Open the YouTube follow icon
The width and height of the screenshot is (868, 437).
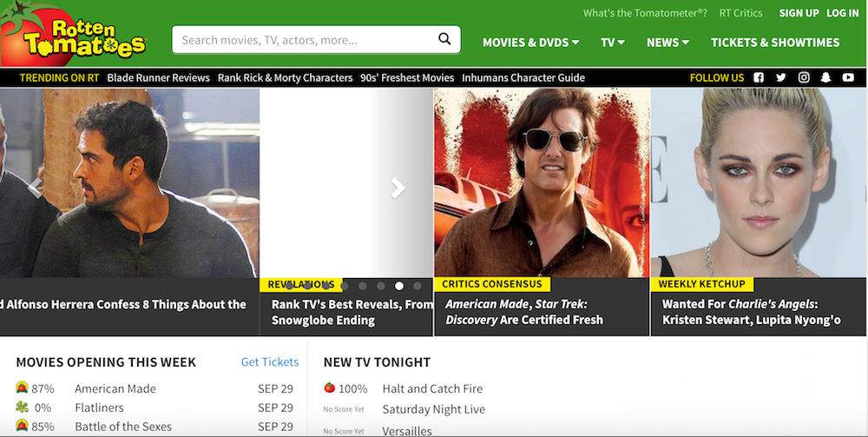click(x=848, y=77)
